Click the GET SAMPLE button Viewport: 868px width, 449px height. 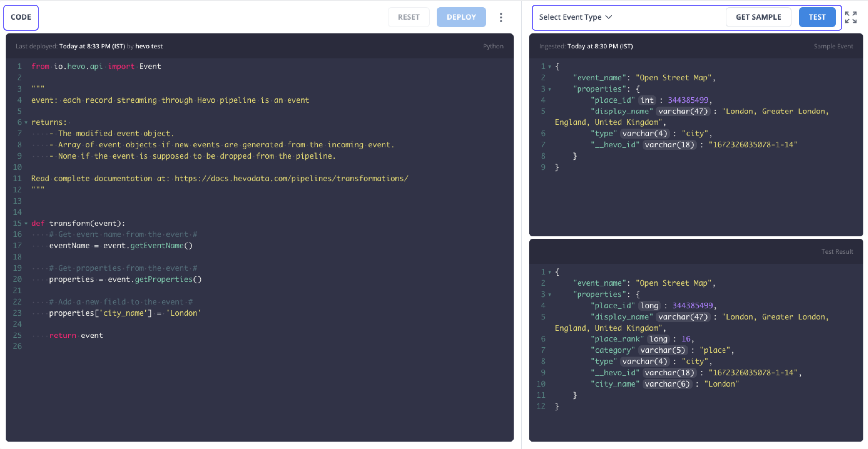click(758, 17)
